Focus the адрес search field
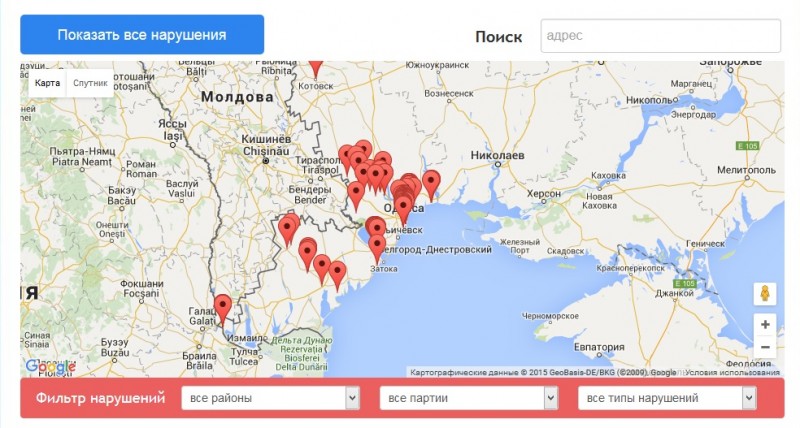 [x=660, y=35]
